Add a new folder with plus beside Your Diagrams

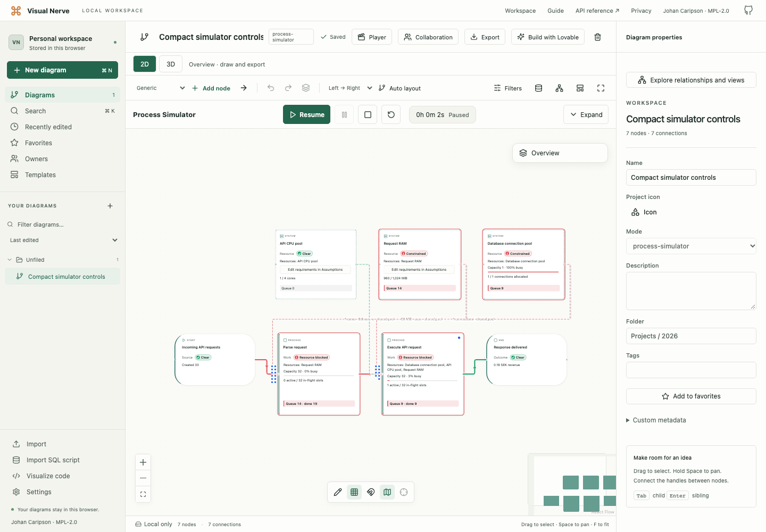(x=110, y=206)
